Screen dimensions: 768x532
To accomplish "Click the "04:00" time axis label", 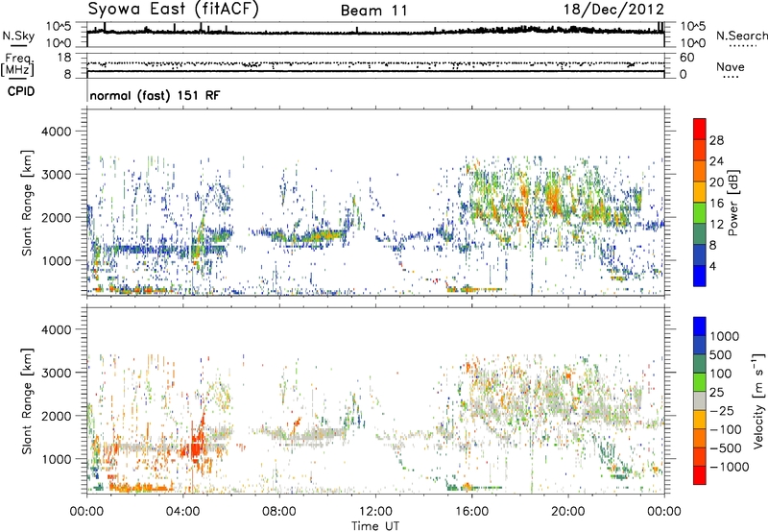I will [183, 512].
